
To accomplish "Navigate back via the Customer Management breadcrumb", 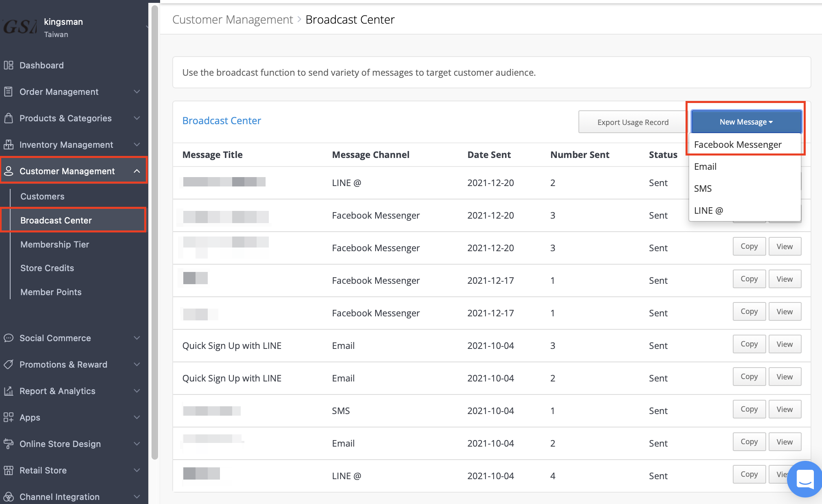I will pyautogui.click(x=232, y=19).
